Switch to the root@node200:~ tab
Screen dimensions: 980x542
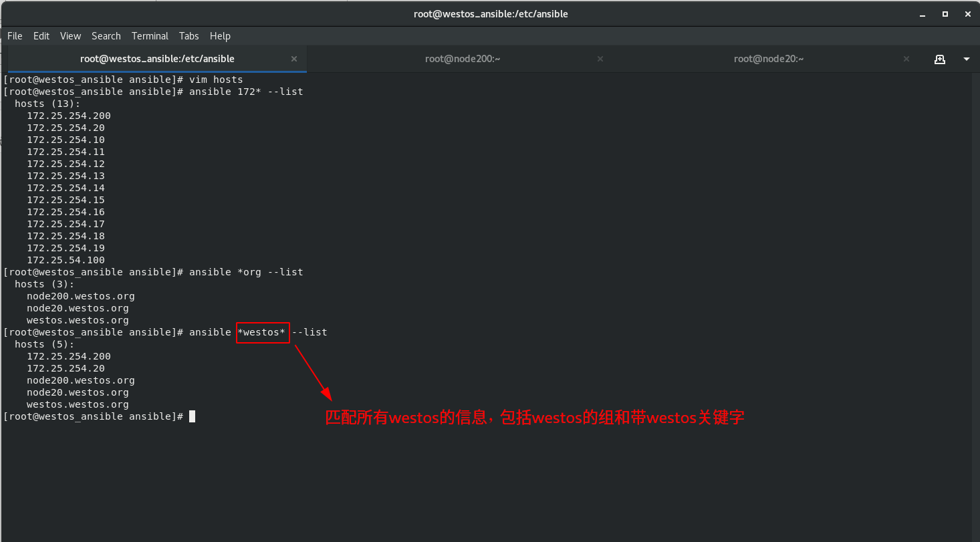click(x=463, y=59)
